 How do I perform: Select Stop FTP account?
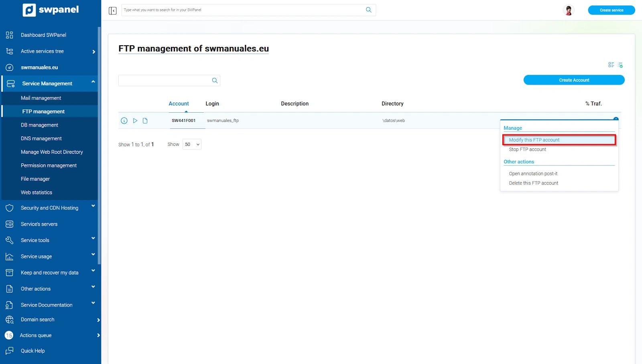527,150
